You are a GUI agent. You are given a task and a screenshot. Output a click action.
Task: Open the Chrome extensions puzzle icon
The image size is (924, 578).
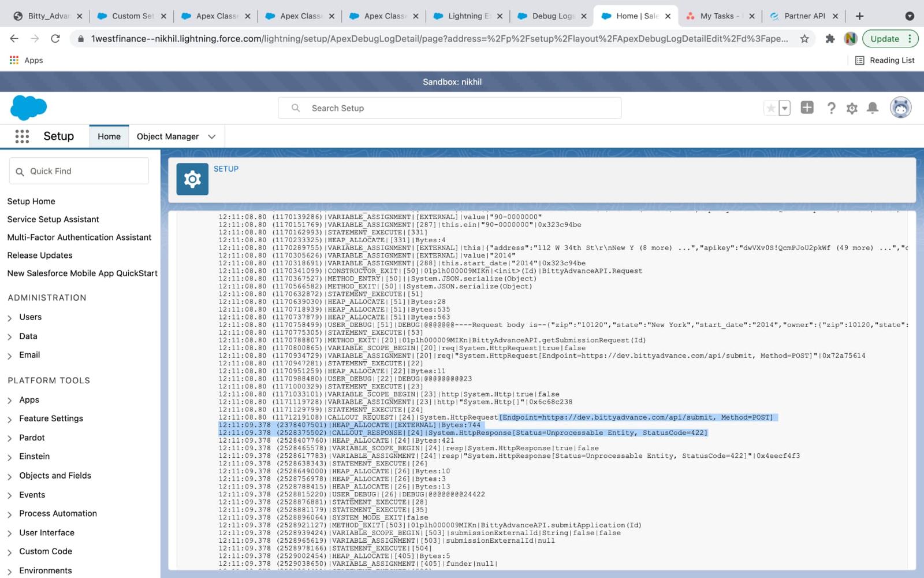pyautogui.click(x=830, y=39)
